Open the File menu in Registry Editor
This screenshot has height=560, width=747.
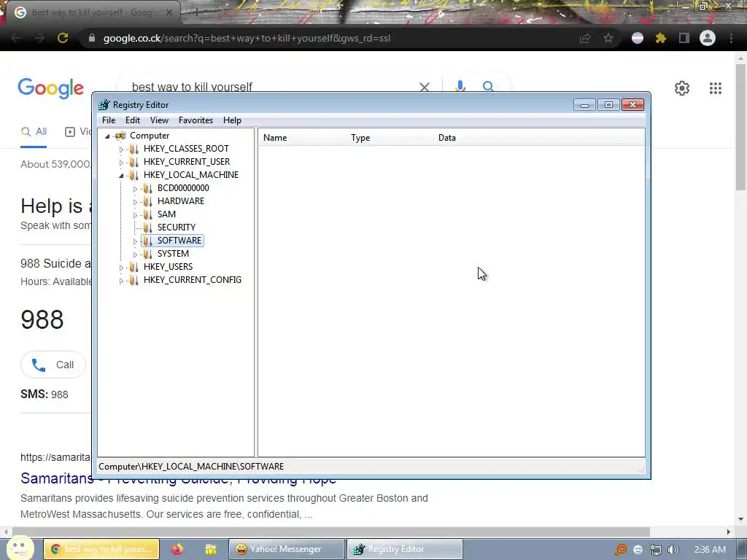click(x=109, y=120)
